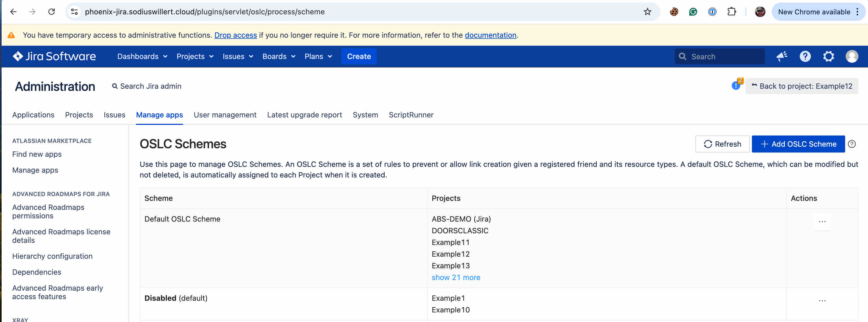Expand the Plans dropdown
The image size is (868, 322).
coord(318,56)
